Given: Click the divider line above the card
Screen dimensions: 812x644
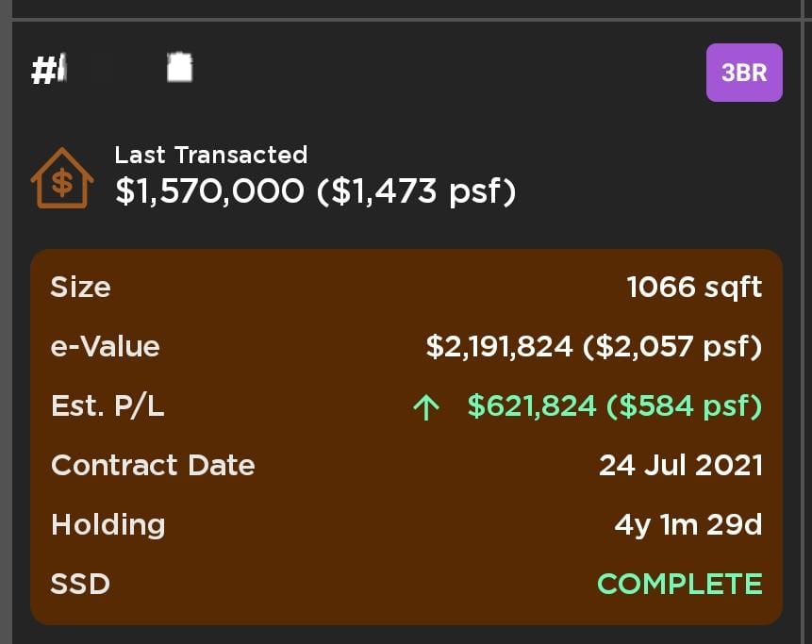Looking at the screenshot, I should coord(406,20).
